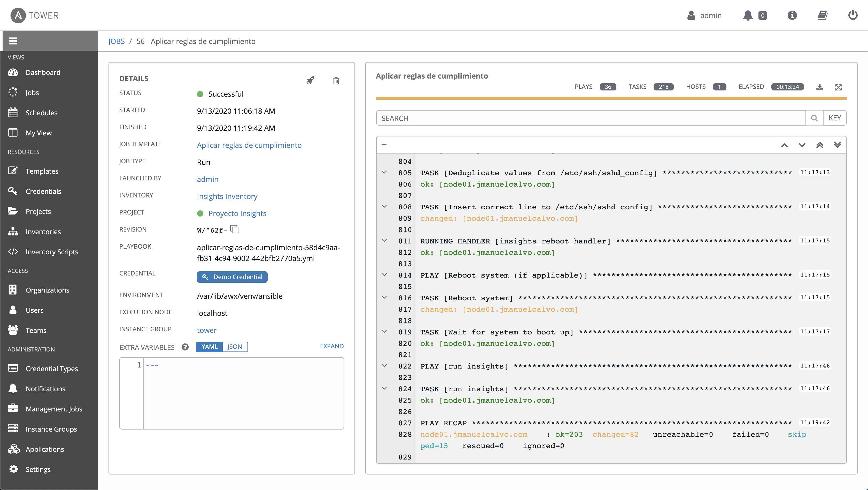The width and height of the screenshot is (868, 490).
Task: Open tower instance group link
Action: tap(207, 330)
